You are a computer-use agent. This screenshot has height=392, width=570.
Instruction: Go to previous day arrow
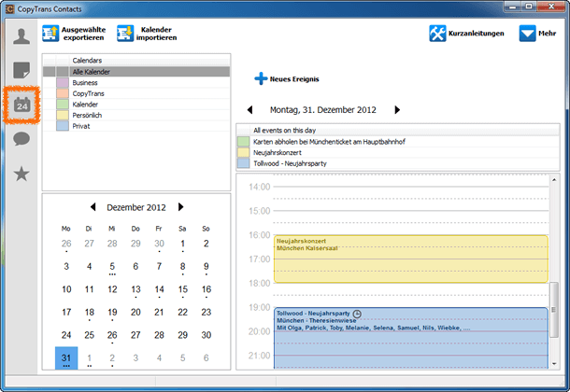coord(249,109)
